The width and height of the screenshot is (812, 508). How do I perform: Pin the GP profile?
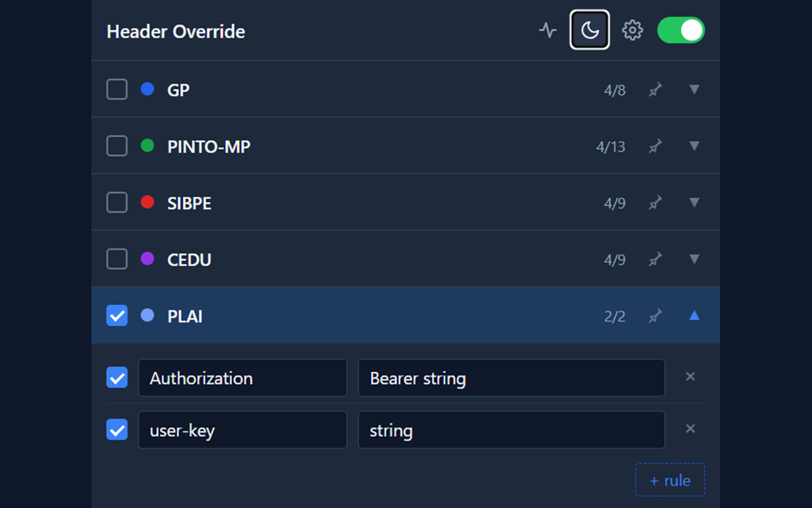pos(655,90)
